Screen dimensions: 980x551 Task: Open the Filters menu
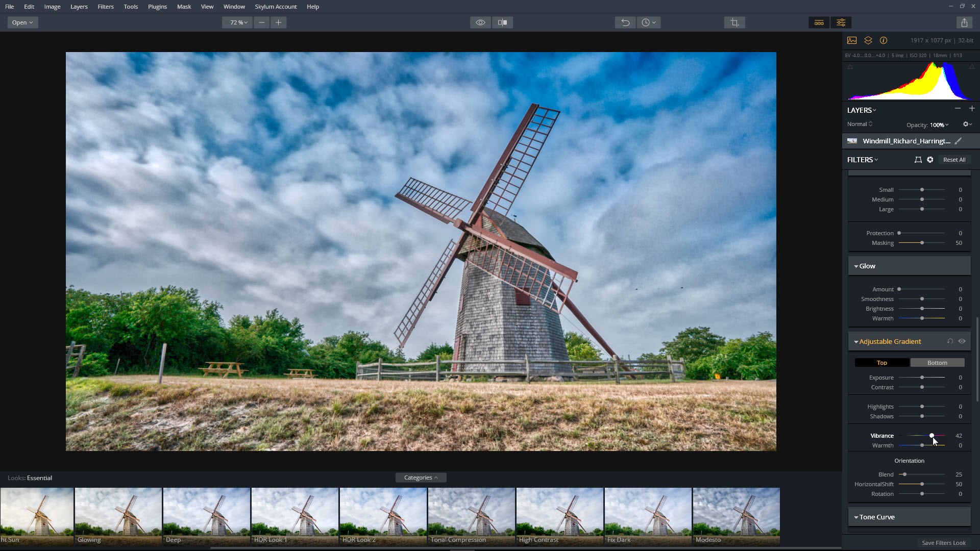point(106,7)
